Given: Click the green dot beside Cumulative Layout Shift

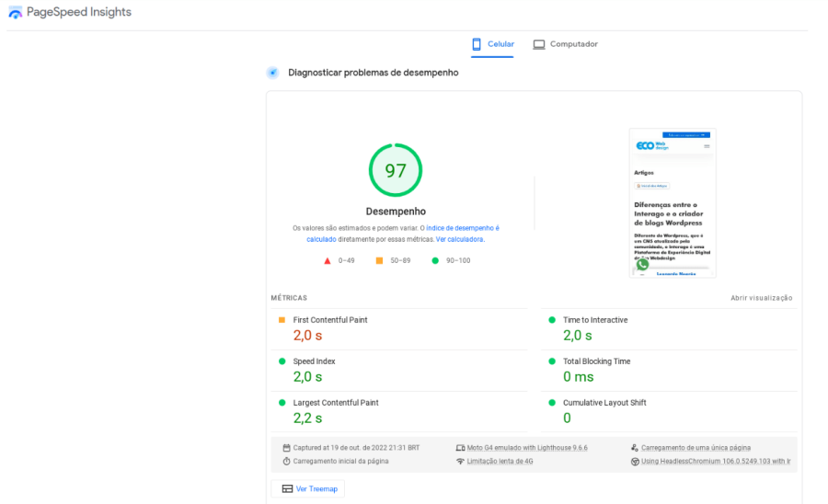Looking at the screenshot, I should [x=552, y=403].
